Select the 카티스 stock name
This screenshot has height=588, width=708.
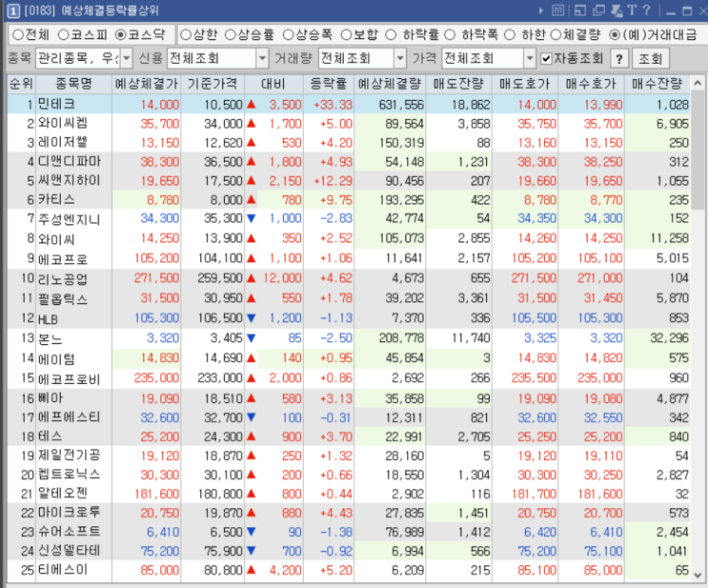(56, 199)
